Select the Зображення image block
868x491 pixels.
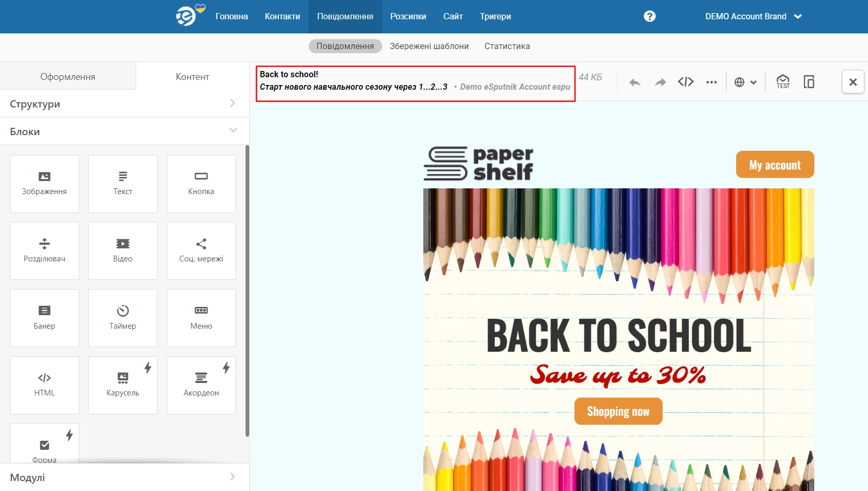[x=44, y=184]
